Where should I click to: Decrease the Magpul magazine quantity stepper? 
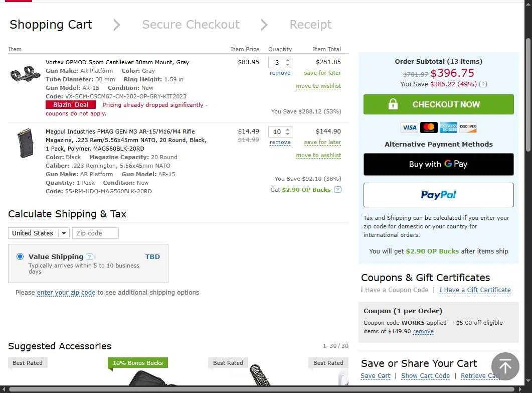point(288,134)
